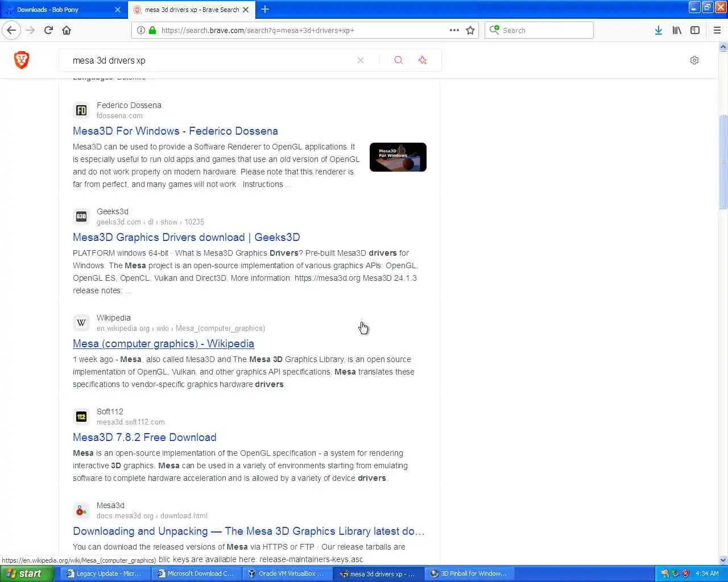Image resolution: width=728 pixels, height=582 pixels.
Task: Open Mesa3D Graphics Drivers download Geeks3D link
Action: 186,237
